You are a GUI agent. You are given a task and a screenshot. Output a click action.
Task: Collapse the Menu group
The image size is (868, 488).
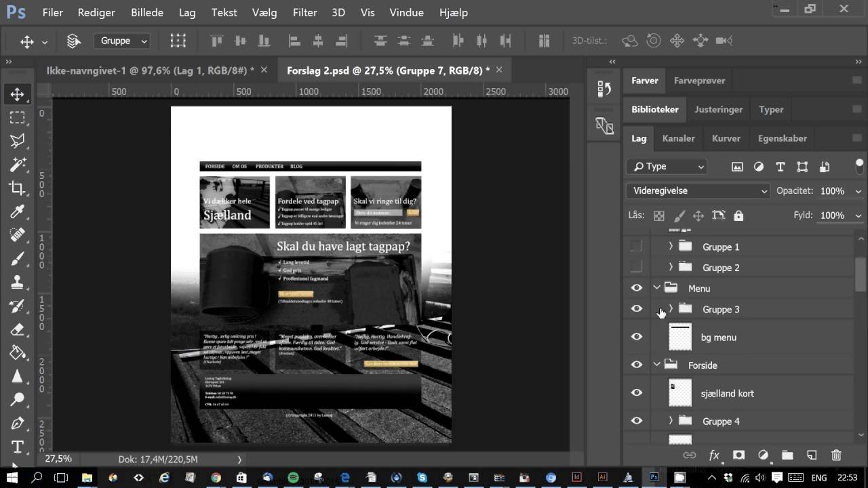pos(656,288)
